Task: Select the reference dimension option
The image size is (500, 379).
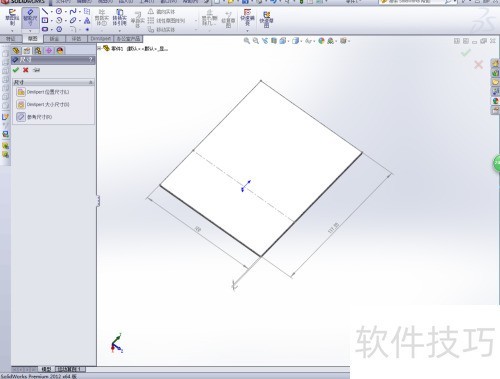Action: (x=34, y=117)
